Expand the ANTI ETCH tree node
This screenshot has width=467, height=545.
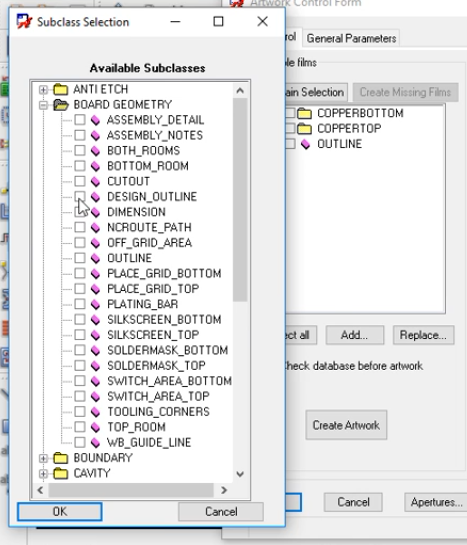click(43, 90)
